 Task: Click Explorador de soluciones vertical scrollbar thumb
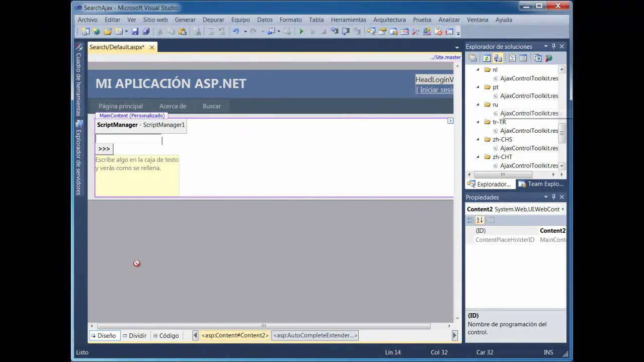(x=562, y=133)
